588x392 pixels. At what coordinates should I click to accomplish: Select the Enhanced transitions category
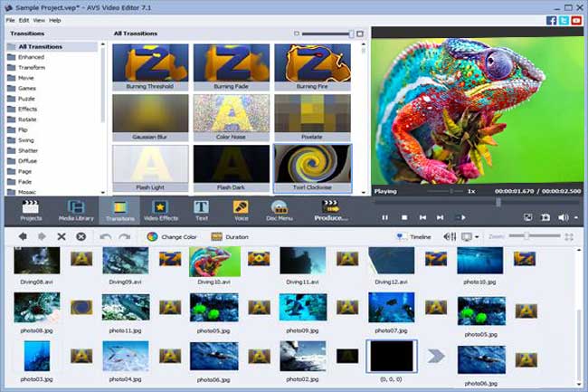tap(31, 56)
